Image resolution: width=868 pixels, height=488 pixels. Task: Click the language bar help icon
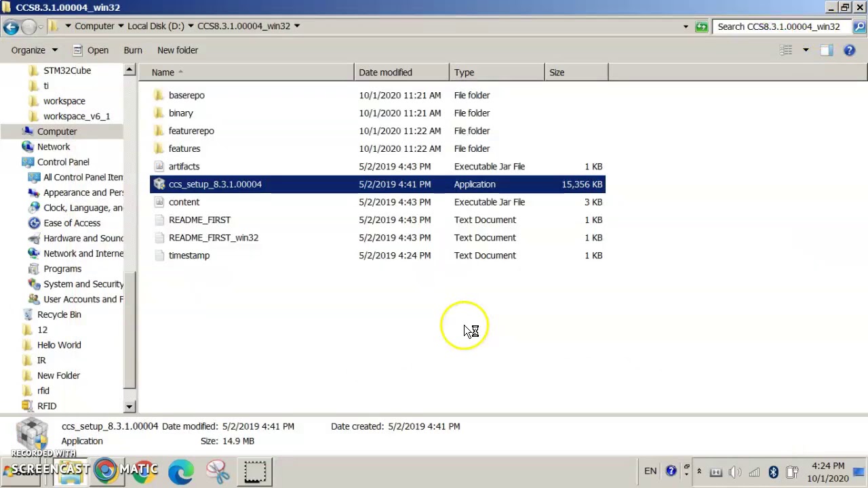[671, 471]
